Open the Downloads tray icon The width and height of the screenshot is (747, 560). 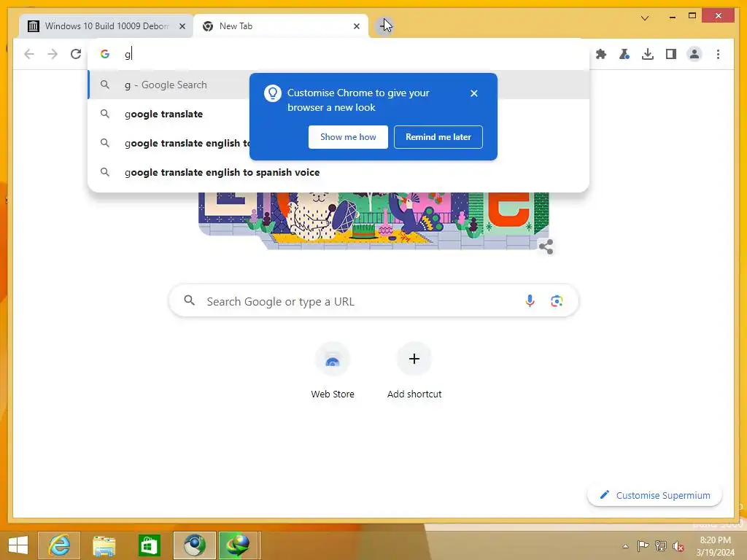click(x=648, y=54)
